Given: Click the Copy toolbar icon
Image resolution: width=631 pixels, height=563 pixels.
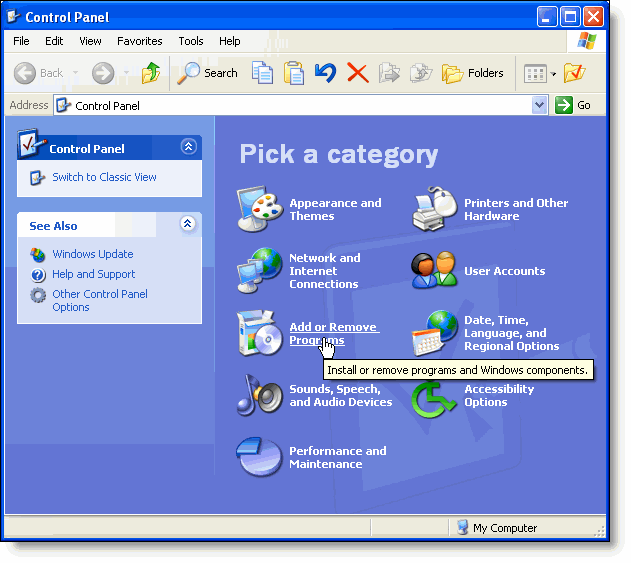Looking at the screenshot, I should (x=262, y=73).
